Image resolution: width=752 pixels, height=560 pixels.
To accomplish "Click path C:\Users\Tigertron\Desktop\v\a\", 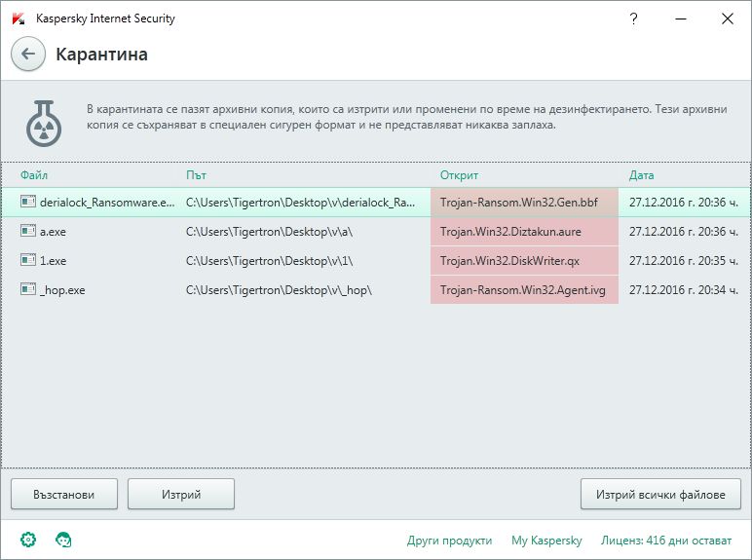I will point(269,232).
